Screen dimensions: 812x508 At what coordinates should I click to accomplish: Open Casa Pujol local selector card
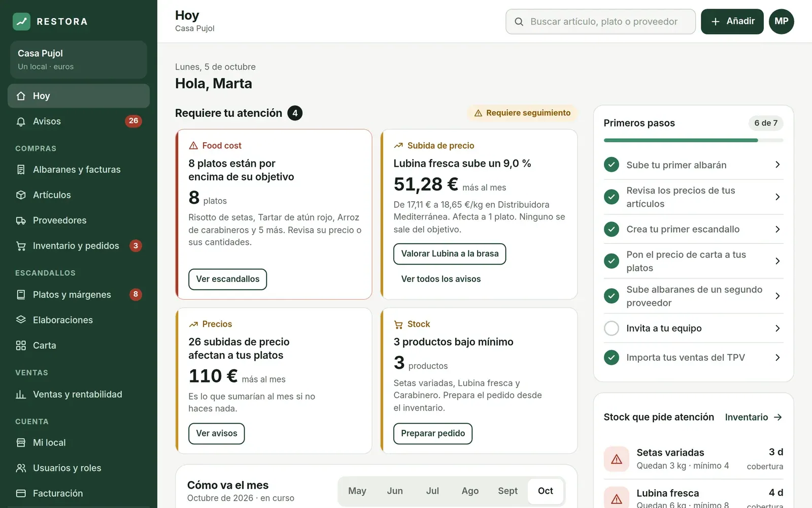click(79, 59)
